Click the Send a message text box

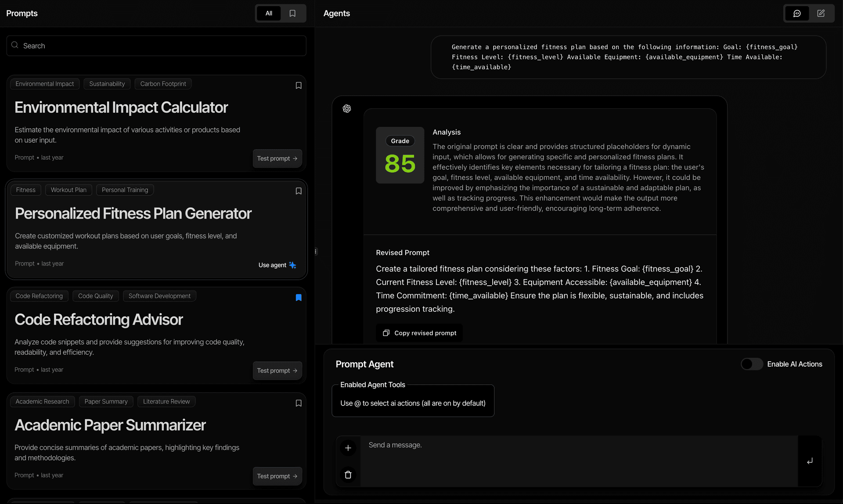(x=579, y=460)
